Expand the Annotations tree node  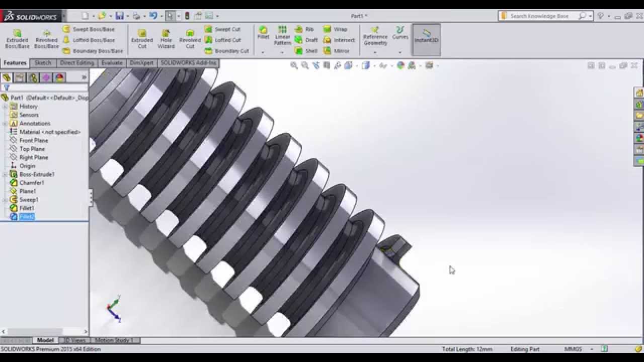click(5, 123)
